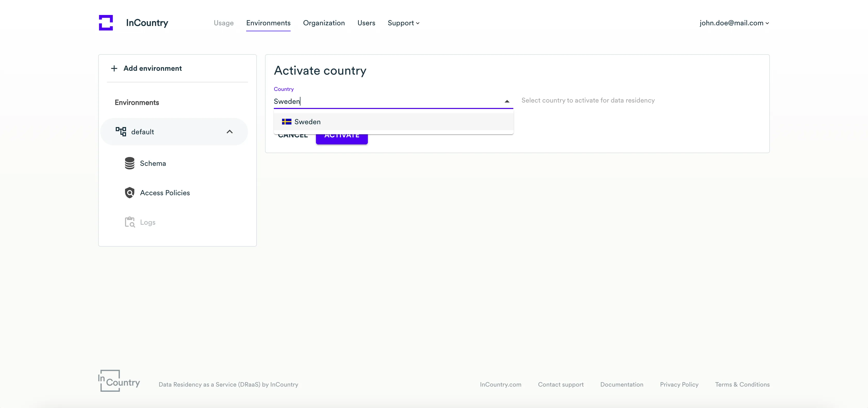Open the Support dropdown menu

(x=403, y=23)
